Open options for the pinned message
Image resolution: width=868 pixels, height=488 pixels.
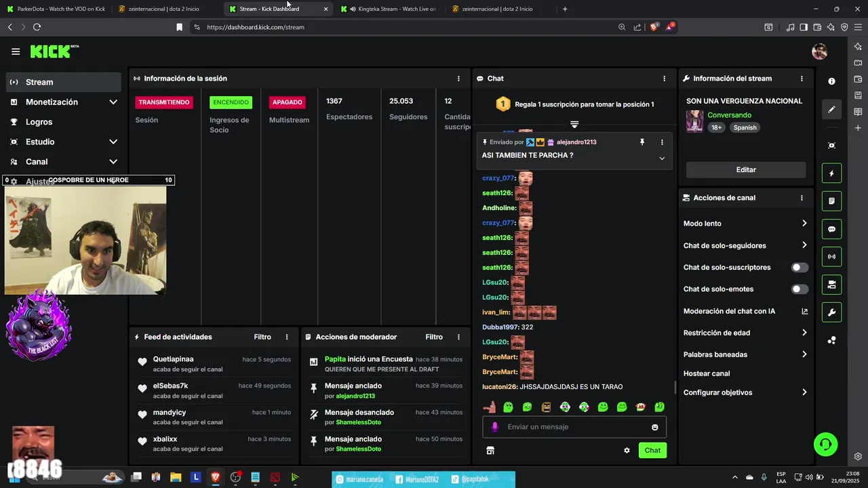(x=662, y=142)
